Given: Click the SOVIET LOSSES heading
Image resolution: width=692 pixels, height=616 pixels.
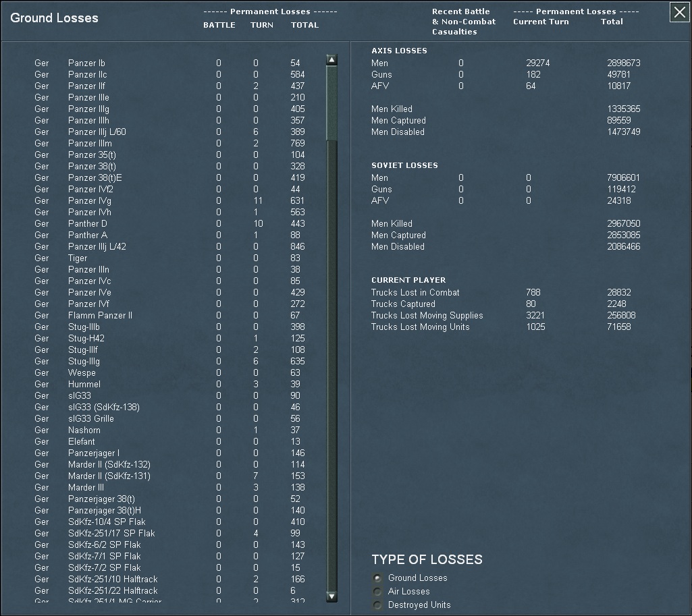Looking at the screenshot, I should point(404,165).
